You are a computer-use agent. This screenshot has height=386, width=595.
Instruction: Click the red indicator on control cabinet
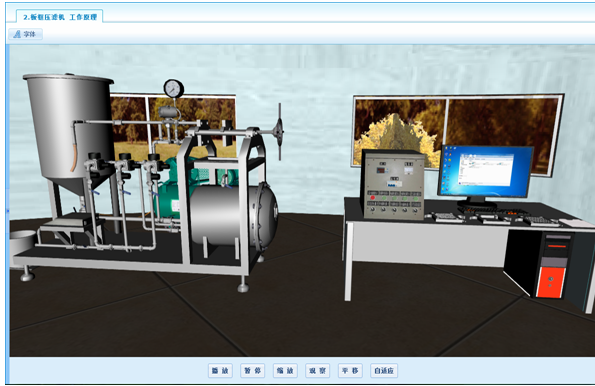coord(373,198)
